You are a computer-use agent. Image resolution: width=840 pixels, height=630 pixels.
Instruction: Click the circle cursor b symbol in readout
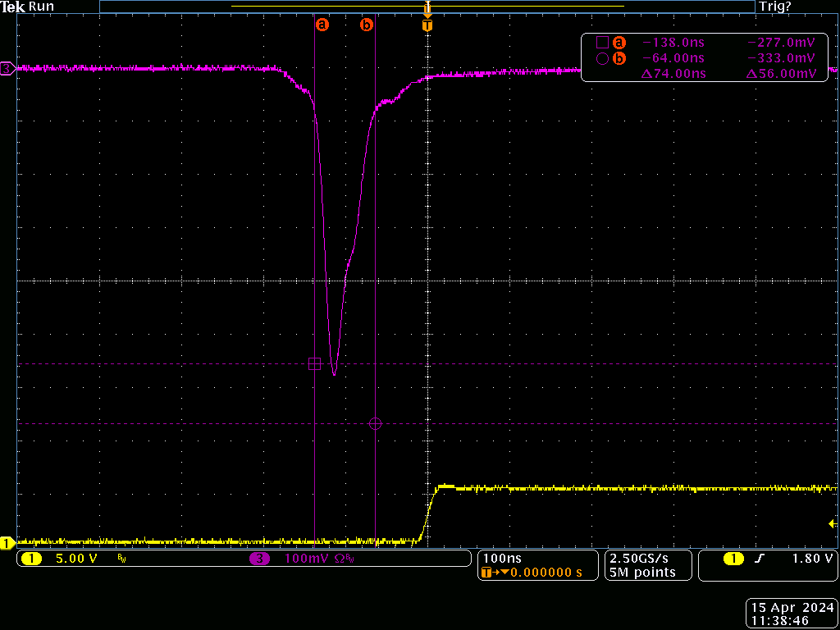(x=602, y=59)
